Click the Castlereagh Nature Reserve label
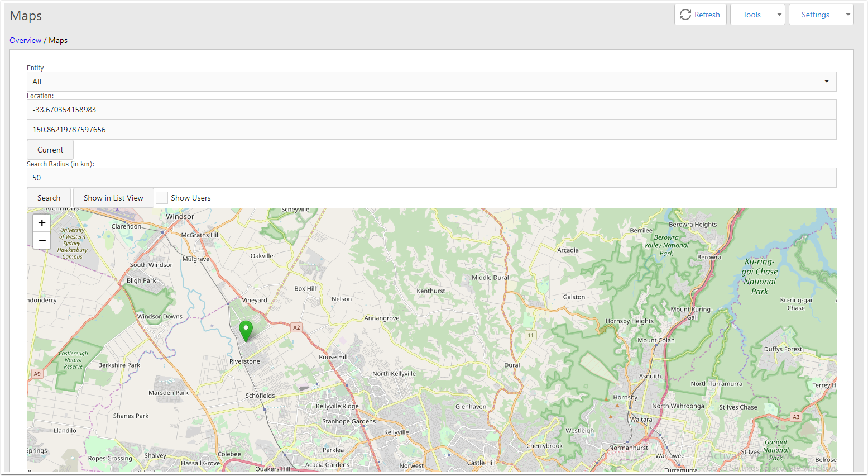 73,360
